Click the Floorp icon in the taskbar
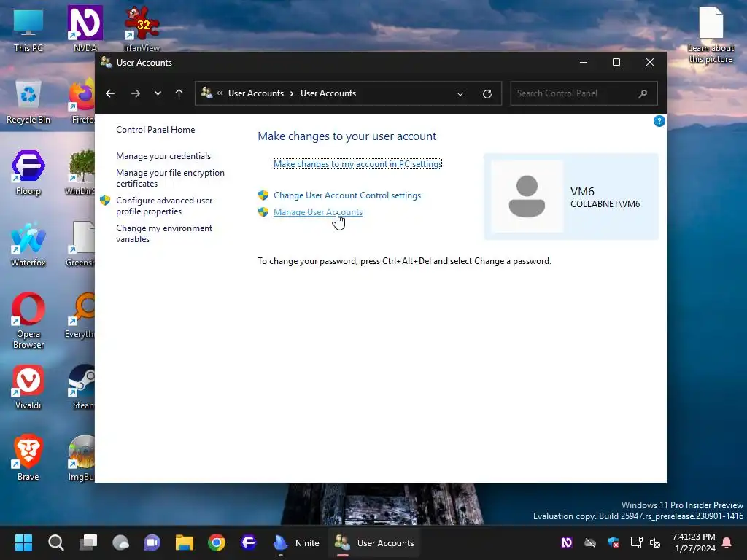Screen dimensions: 747x560 [248, 542]
